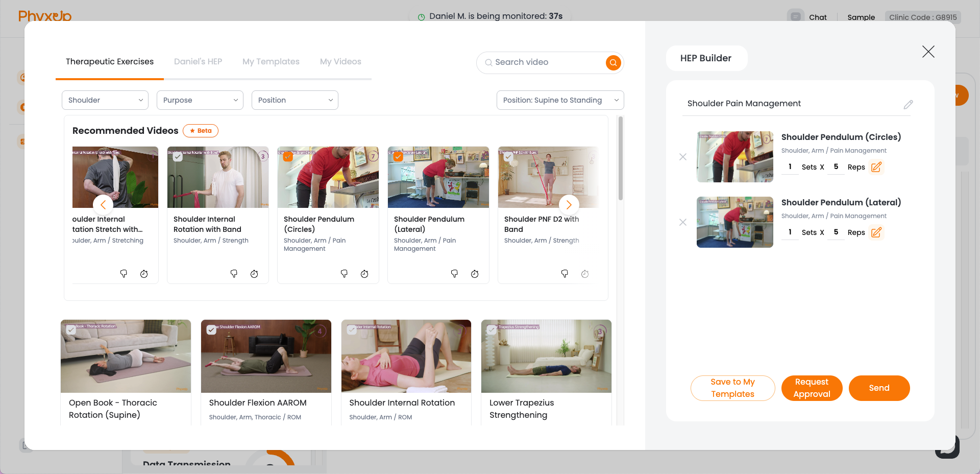This screenshot has width=980, height=474.
Task: Toggle the checkbox on Shoulder Flexion AAROM
Action: [212, 330]
